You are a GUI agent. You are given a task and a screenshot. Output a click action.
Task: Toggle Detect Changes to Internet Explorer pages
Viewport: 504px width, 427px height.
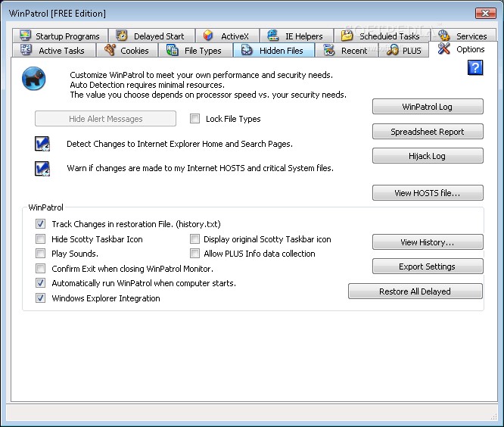42,144
